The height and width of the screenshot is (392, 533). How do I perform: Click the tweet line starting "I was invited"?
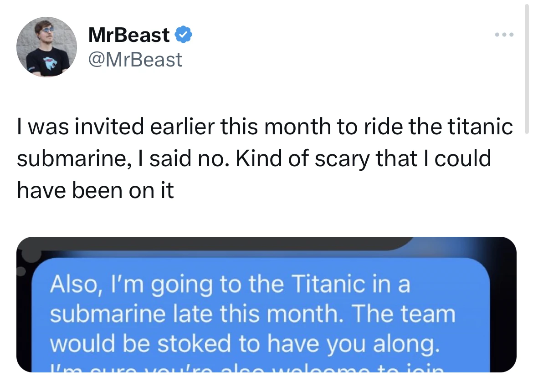[x=264, y=127]
